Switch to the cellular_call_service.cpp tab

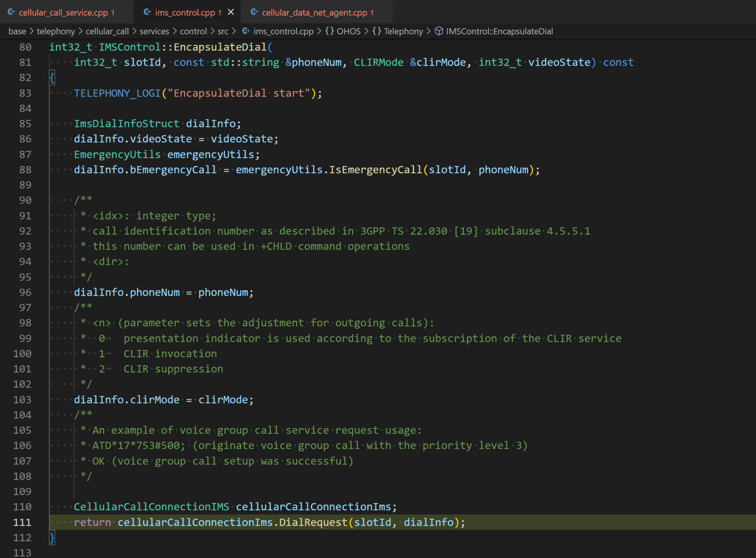click(67, 12)
